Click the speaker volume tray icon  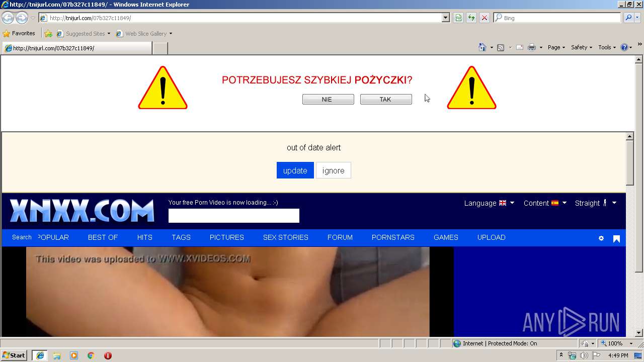[x=584, y=355]
